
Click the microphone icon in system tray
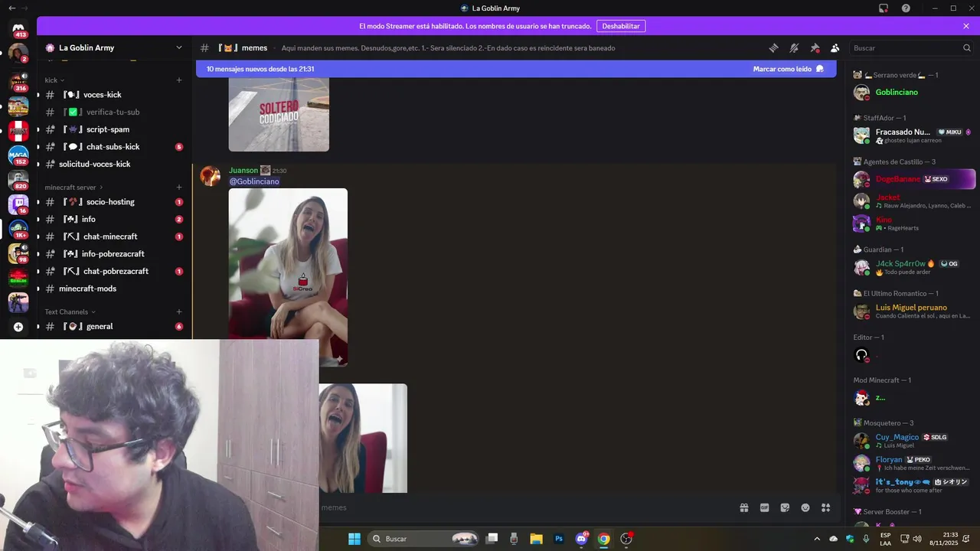(866, 539)
